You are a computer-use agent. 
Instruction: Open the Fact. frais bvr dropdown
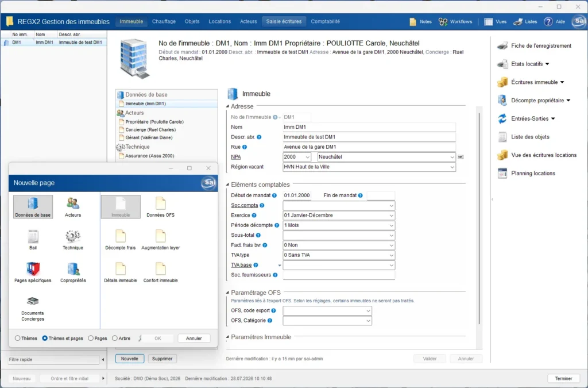pyautogui.click(x=391, y=245)
